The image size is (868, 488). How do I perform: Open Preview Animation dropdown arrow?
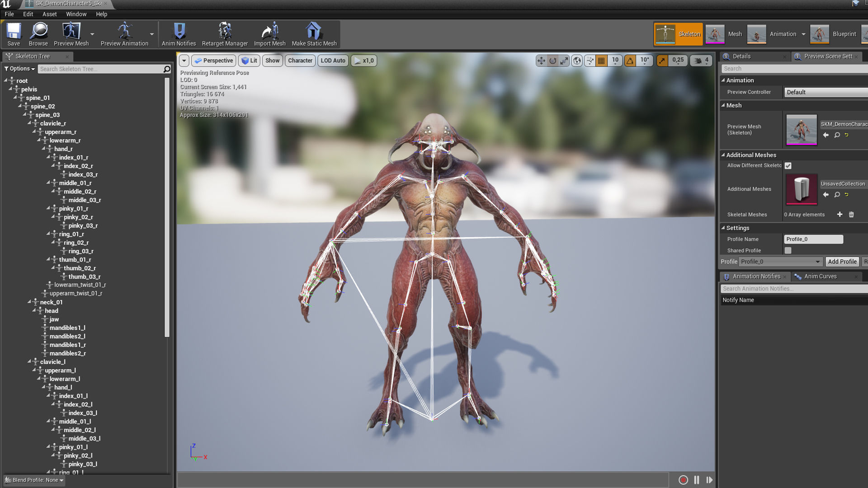pos(152,34)
